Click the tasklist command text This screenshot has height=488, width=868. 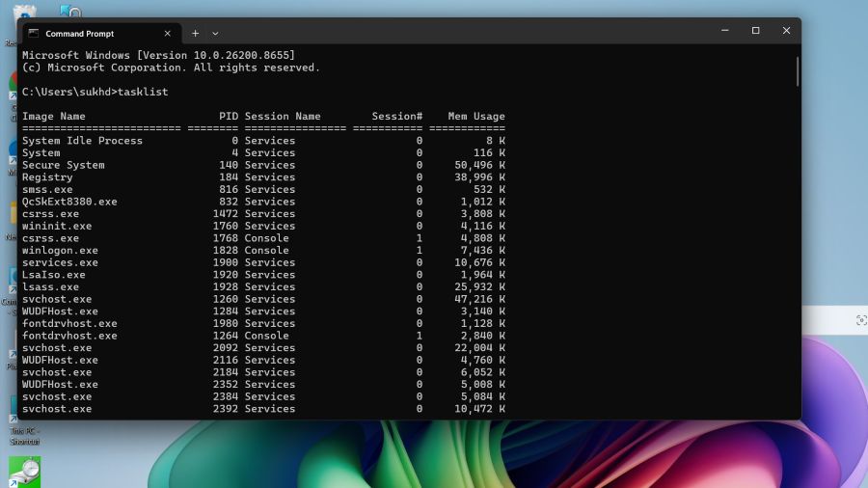coord(143,92)
